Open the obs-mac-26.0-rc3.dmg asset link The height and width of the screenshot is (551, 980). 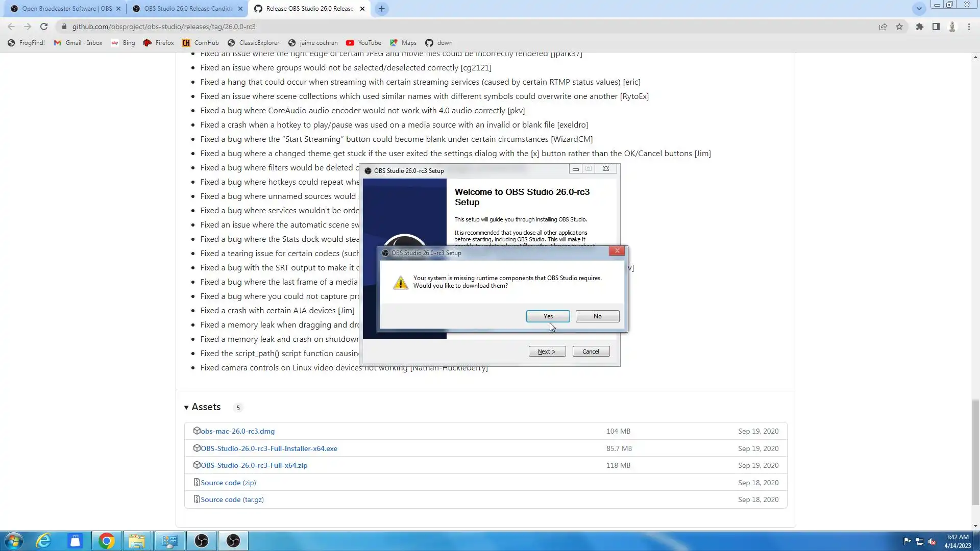(x=237, y=431)
